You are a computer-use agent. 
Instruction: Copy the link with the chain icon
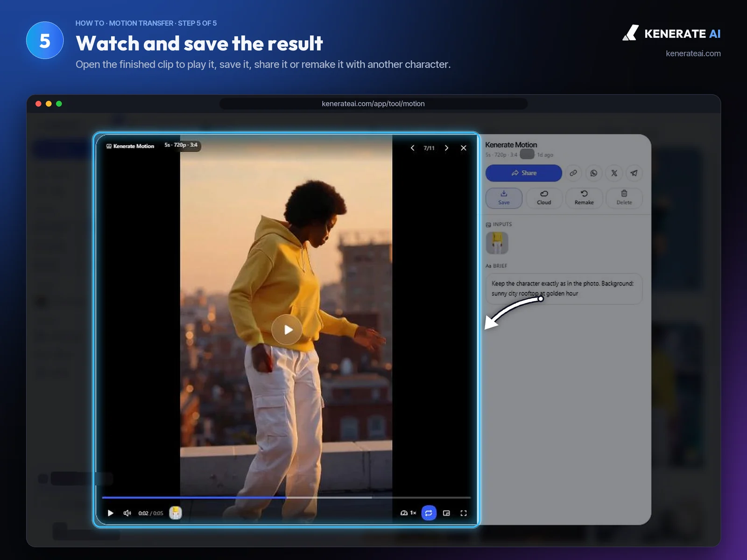(x=573, y=173)
